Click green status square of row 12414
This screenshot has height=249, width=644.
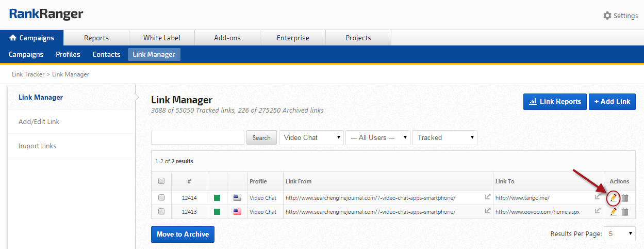[217, 198]
